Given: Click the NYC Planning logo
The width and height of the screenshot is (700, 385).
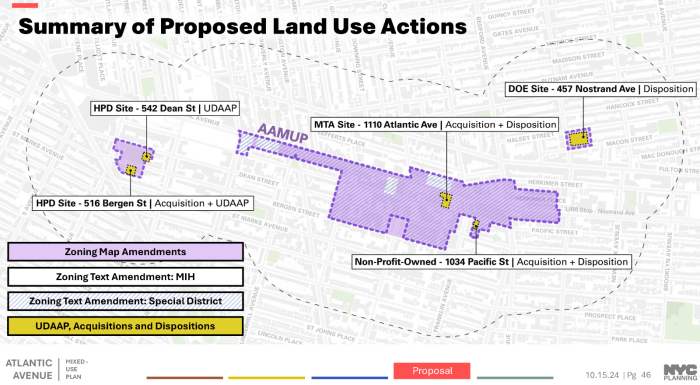Looking at the screenshot, I should point(681,372).
